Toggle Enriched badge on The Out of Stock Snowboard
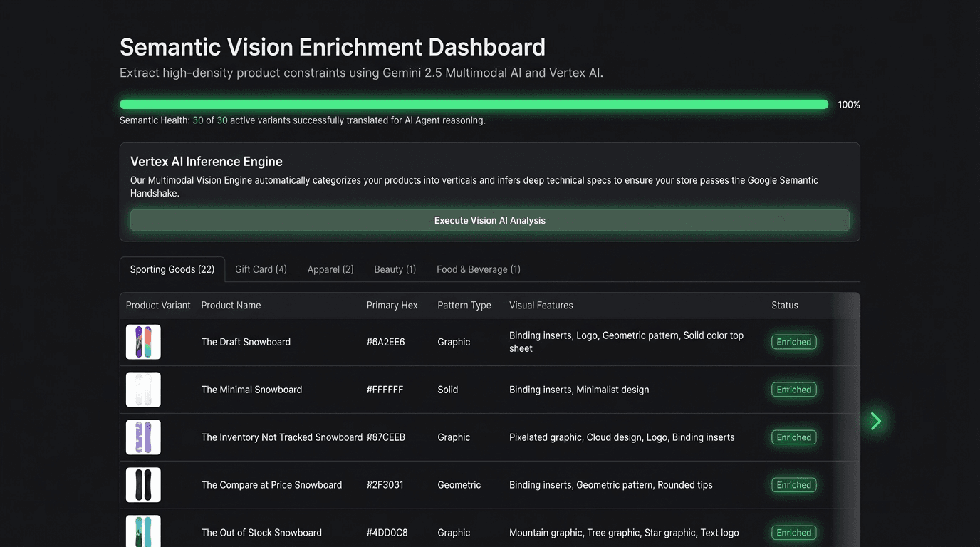 [x=793, y=532]
